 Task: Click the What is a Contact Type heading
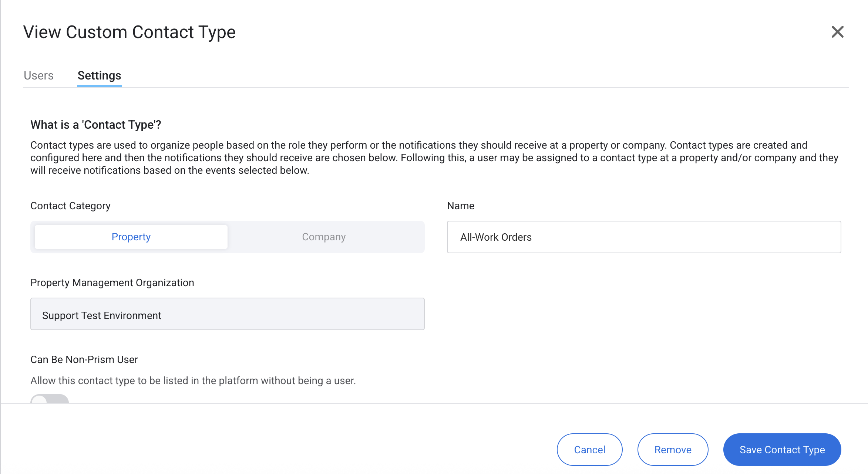[x=96, y=125]
